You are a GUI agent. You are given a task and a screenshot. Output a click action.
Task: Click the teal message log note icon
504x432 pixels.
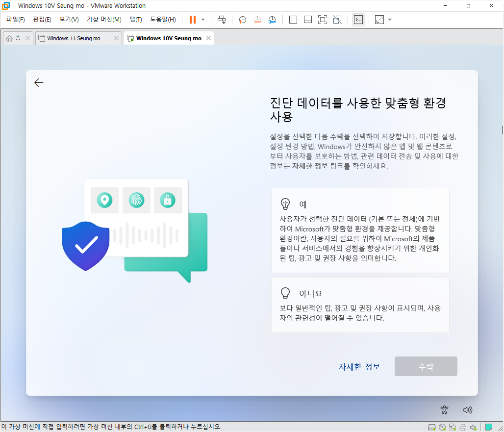coord(489,427)
